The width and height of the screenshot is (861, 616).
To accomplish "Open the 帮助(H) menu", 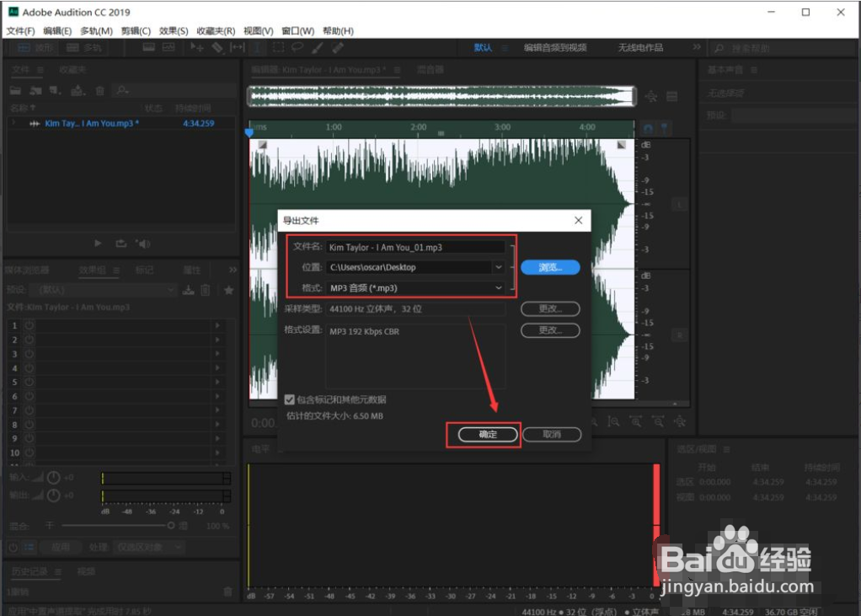I will coord(338,30).
